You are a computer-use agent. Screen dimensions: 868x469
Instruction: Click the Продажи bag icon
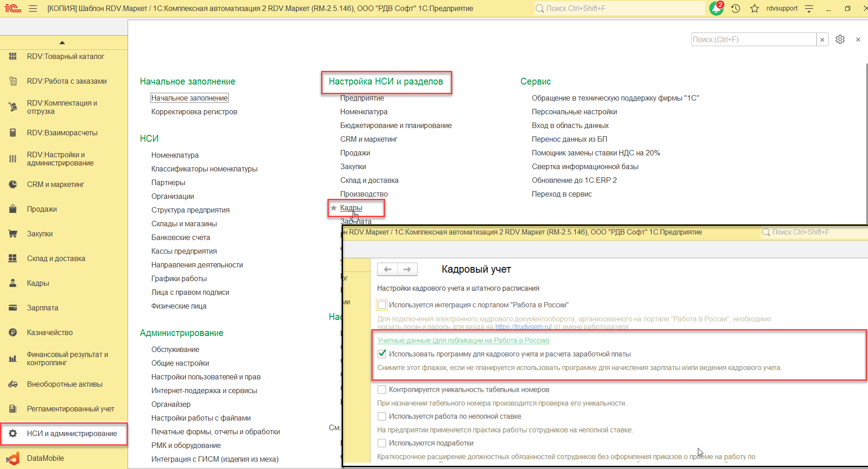[13, 209]
